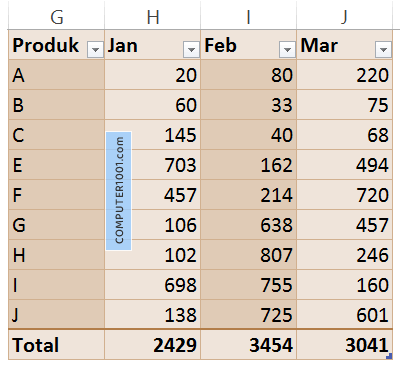
Task: Select product cell C
Action: point(56,135)
